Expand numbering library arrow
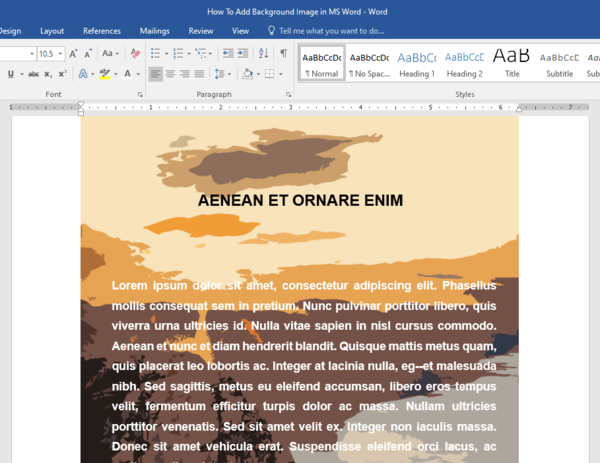The height and width of the screenshot is (463, 600). click(189, 54)
